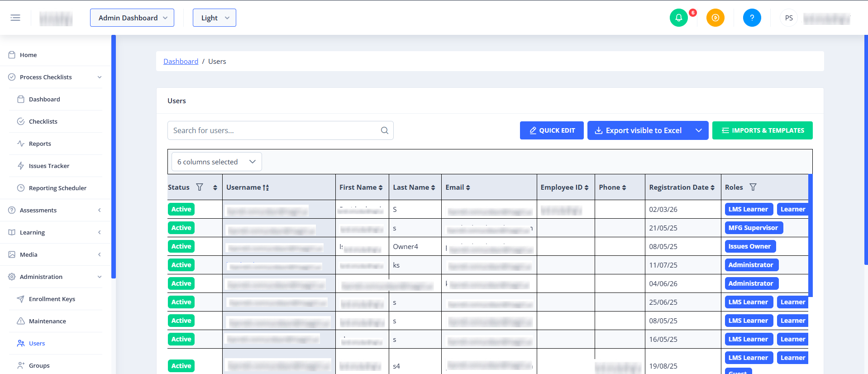Sort the Username column

point(266,187)
